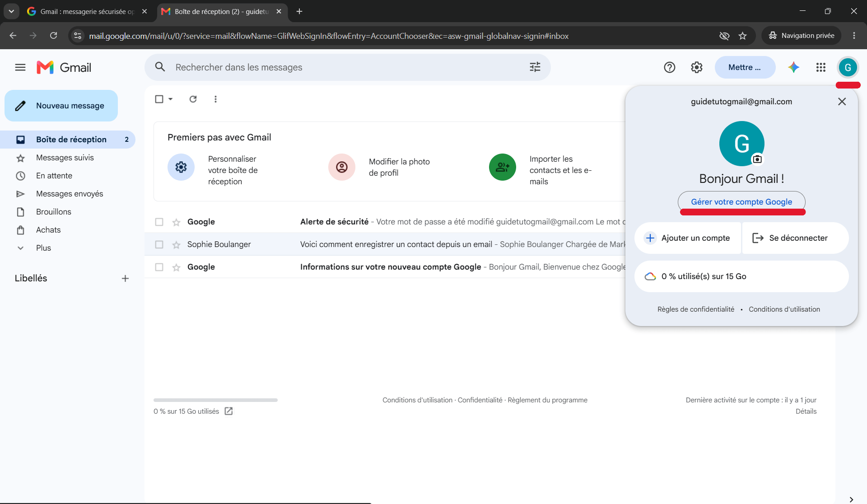Show side panel chevron at bottom right

tap(851, 499)
